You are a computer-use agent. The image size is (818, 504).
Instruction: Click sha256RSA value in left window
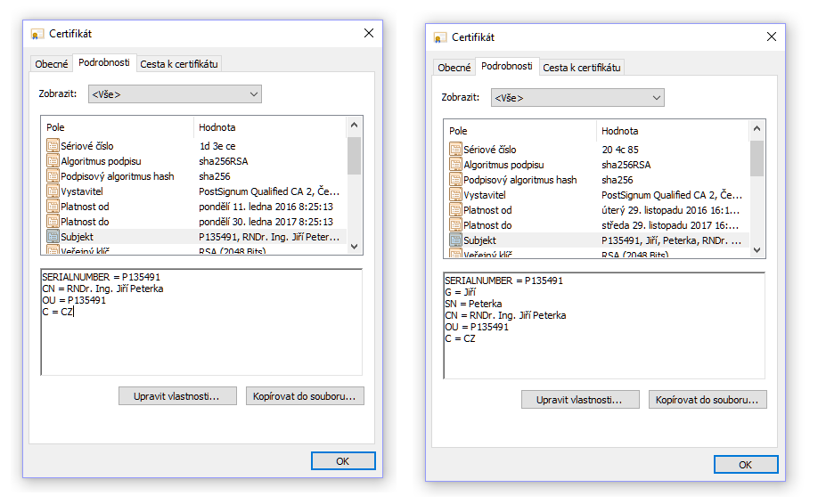224,161
